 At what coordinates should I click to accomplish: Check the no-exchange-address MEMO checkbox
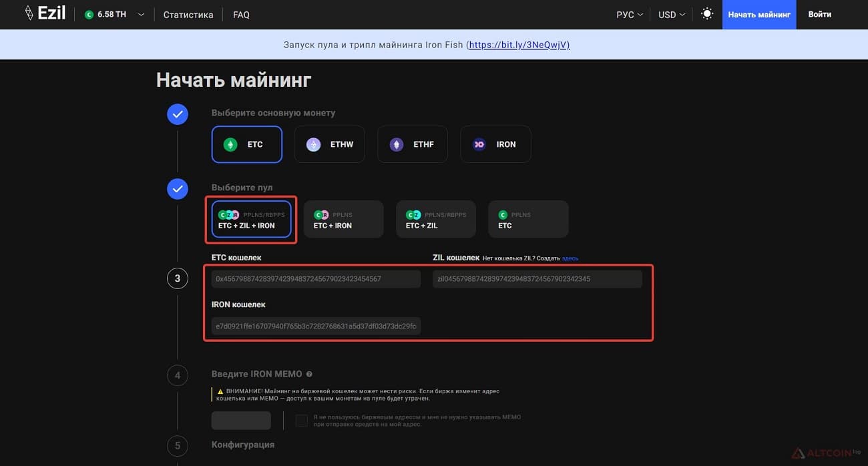point(302,421)
